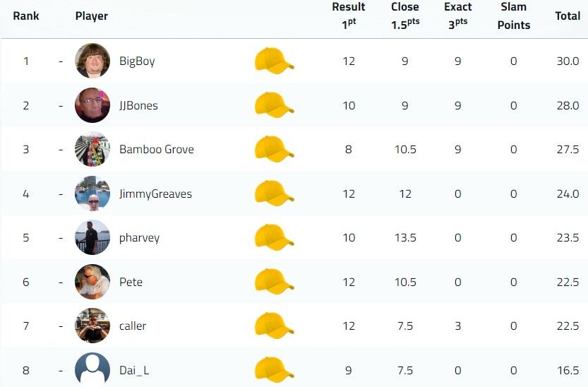Click the yellow cap icon in JJBones row
The image size is (588, 387).
pos(274,105)
